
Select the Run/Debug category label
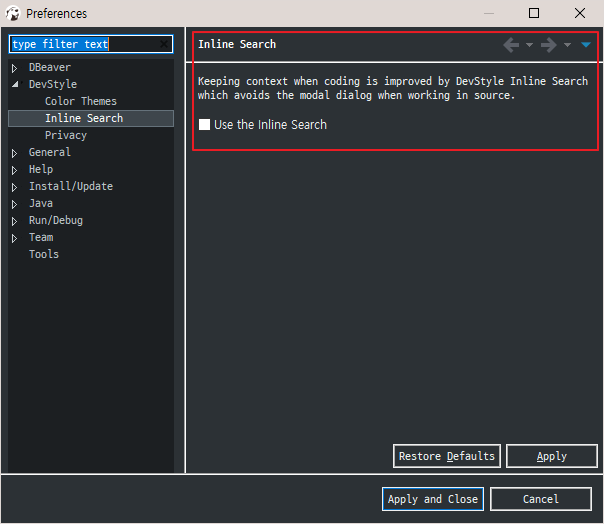[x=56, y=220]
